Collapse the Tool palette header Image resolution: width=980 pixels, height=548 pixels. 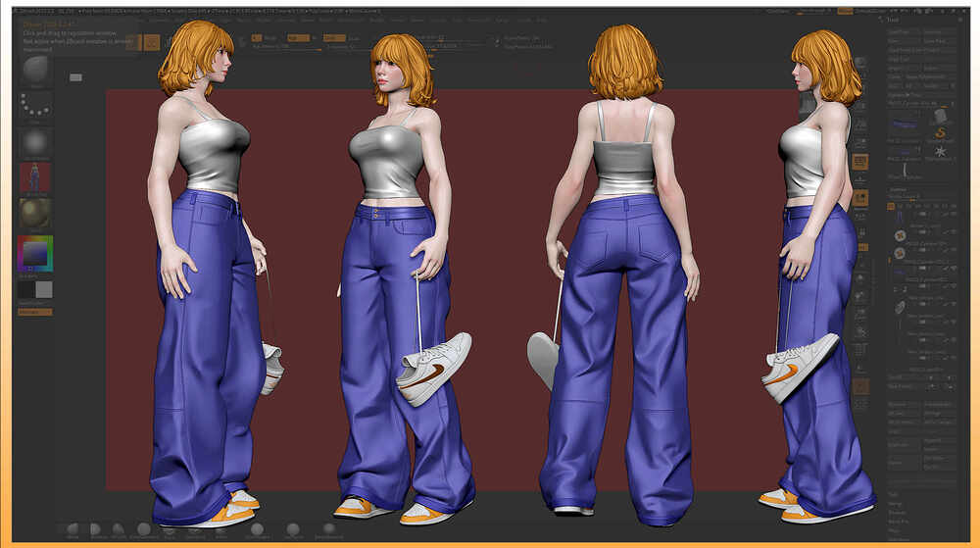(893, 20)
